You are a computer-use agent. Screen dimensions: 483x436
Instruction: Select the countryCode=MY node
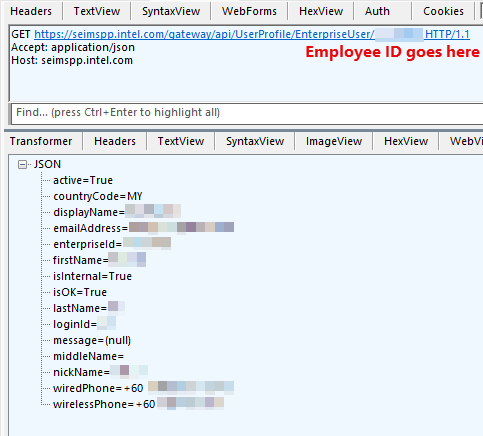click(x=98, y=196)
